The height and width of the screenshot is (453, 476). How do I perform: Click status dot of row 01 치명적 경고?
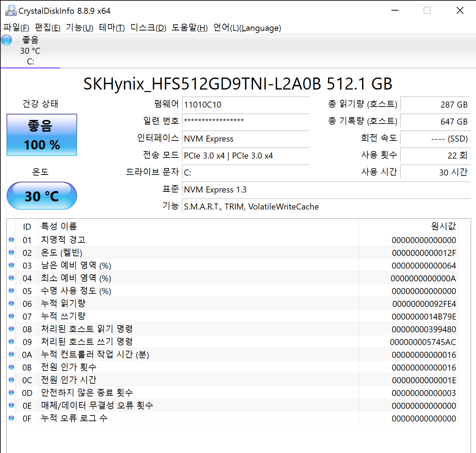pyautogui.click(x=11, y=240)
